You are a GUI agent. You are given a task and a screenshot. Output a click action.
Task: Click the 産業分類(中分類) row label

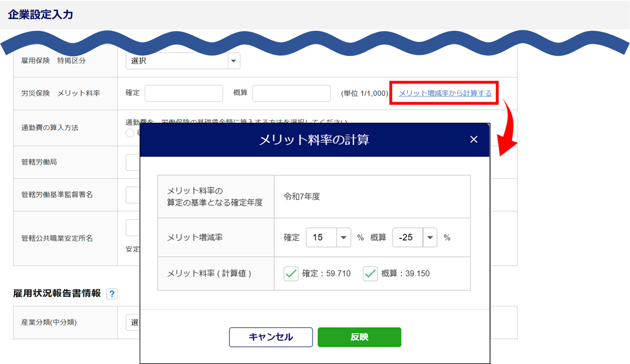[49, 323]
